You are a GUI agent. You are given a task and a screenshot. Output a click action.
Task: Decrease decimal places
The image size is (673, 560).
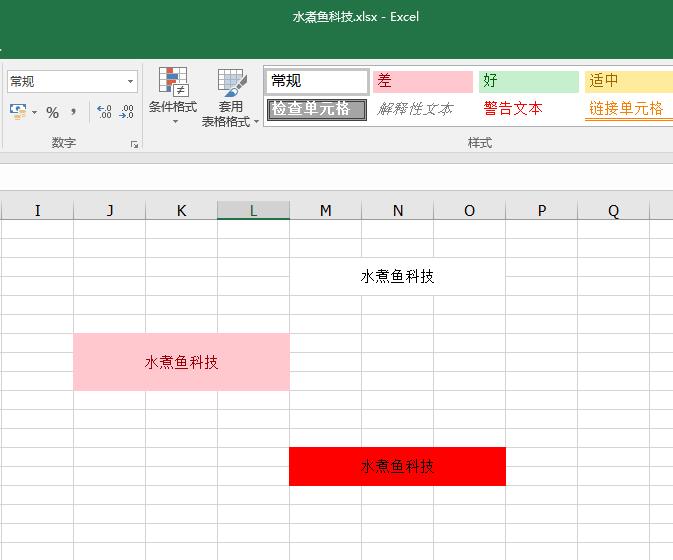(x=127, y=112)
